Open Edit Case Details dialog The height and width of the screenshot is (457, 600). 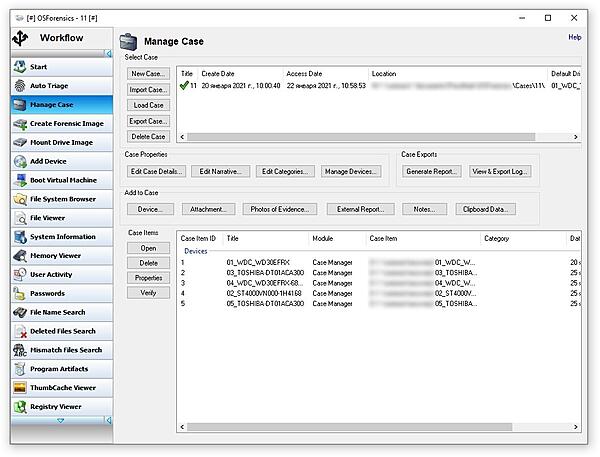coord(157,171)
